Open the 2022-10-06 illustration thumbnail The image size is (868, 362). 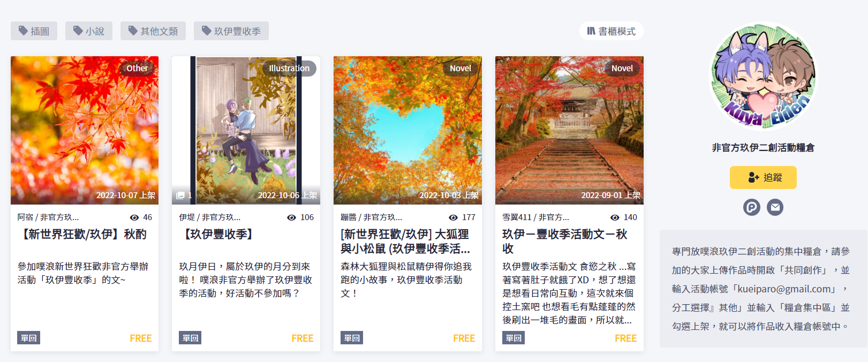(246, 130)
